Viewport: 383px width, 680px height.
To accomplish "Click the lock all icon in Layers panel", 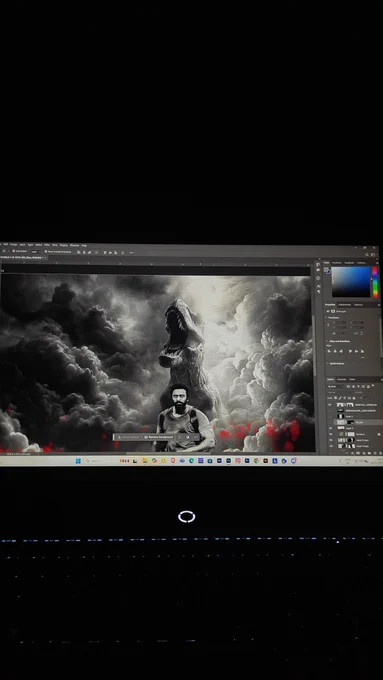I will (354, 398).
